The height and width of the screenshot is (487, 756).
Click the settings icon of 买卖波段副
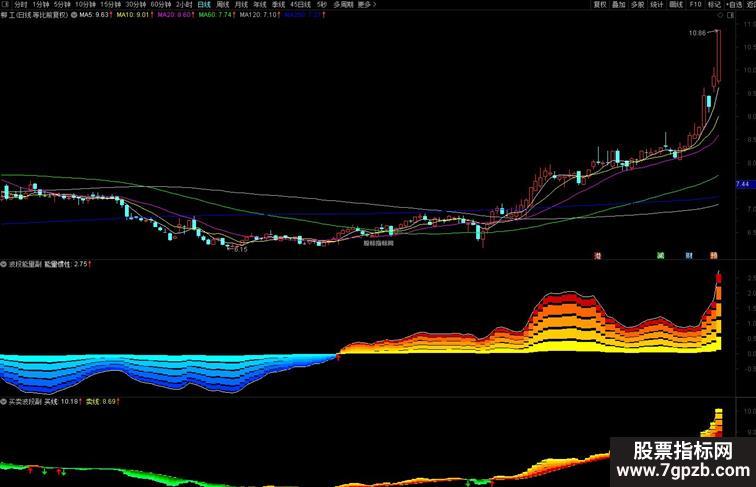3,401
